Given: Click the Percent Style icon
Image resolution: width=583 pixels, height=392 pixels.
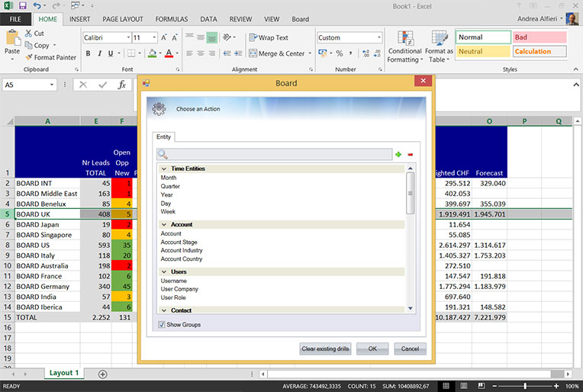Looking at the screenshot, I should (339, 53).
